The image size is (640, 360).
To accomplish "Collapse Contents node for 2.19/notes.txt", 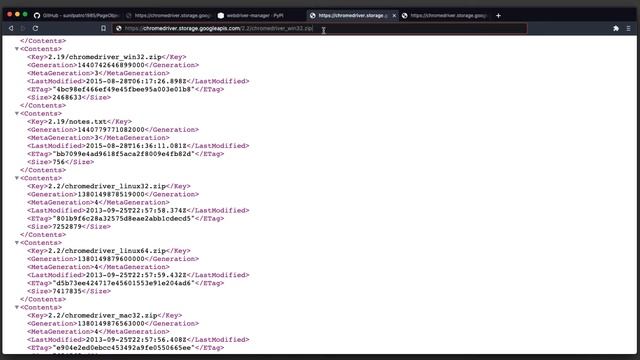I will click(x=17, y=113).
